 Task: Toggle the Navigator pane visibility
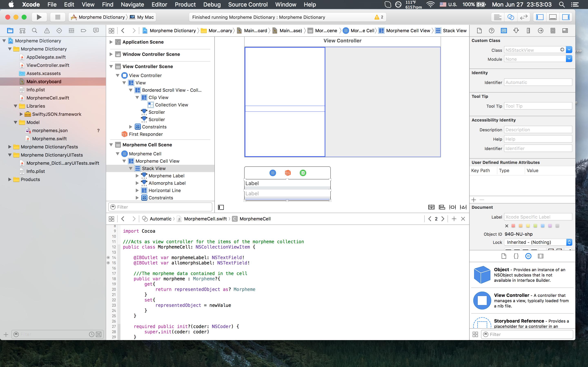pyautogui.click(x=540, y=17)
